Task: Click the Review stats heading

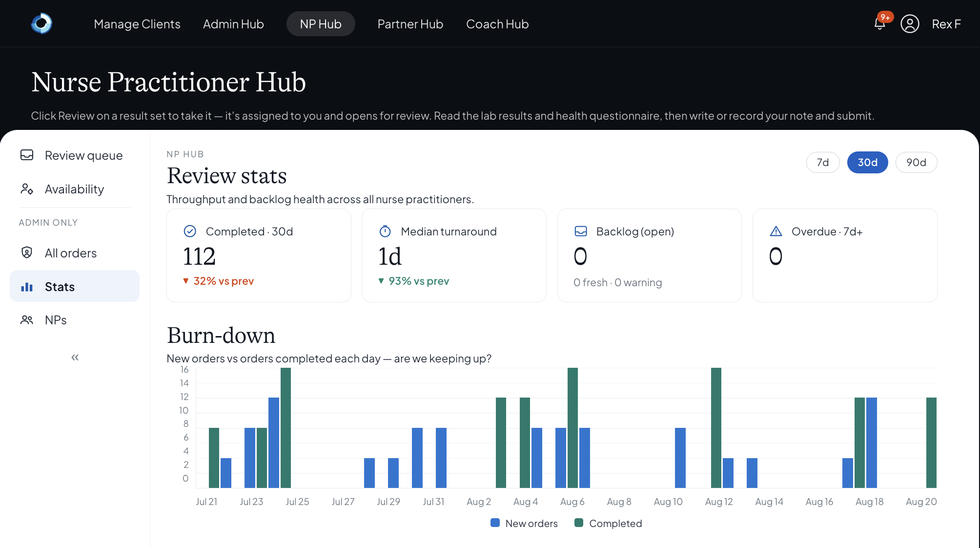Action: click(227, 176)
